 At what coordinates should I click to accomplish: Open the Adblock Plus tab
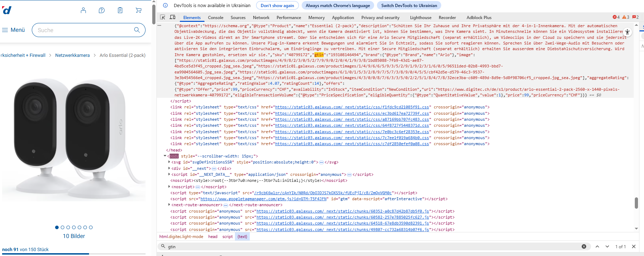479,18
